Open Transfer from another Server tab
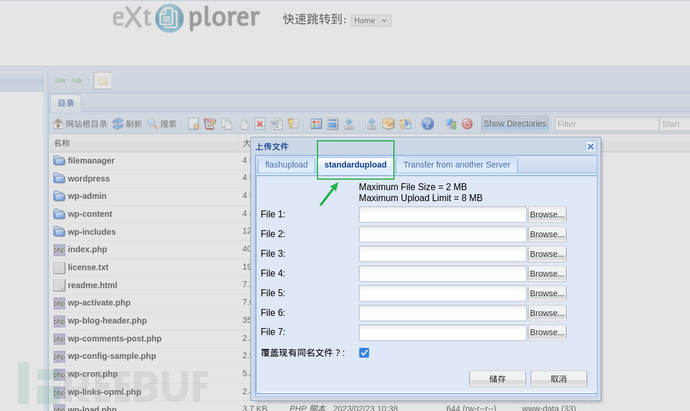Screen dimensions: 690x411 tap(456, 165)
